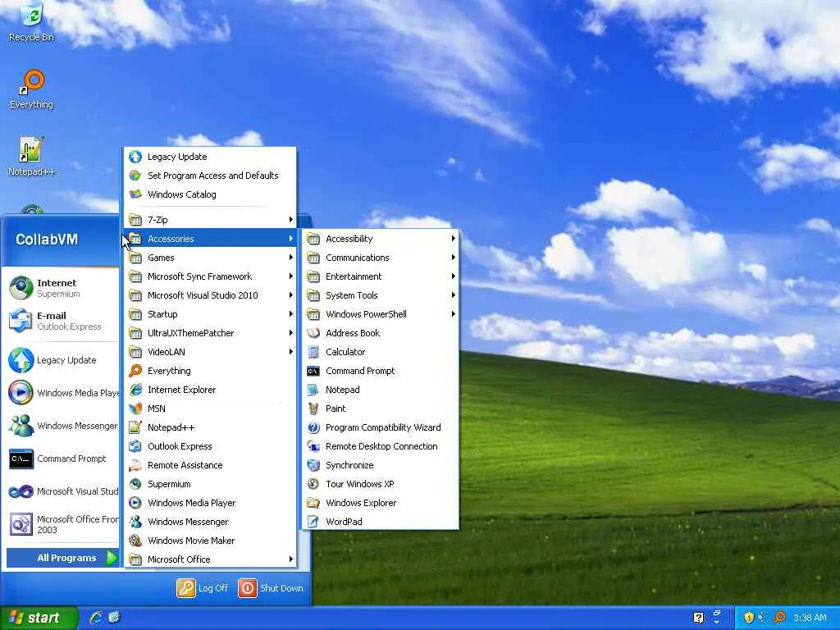Open Command Prompt in Accessories submenu
This screenshot has width=840, height=630.
tap(381, 371)
